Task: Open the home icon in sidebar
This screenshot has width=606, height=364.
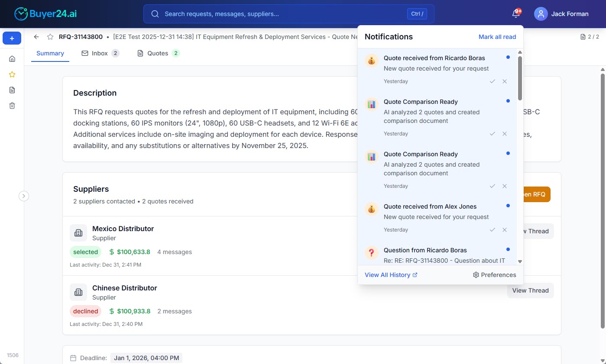Action: click(12, 59)
